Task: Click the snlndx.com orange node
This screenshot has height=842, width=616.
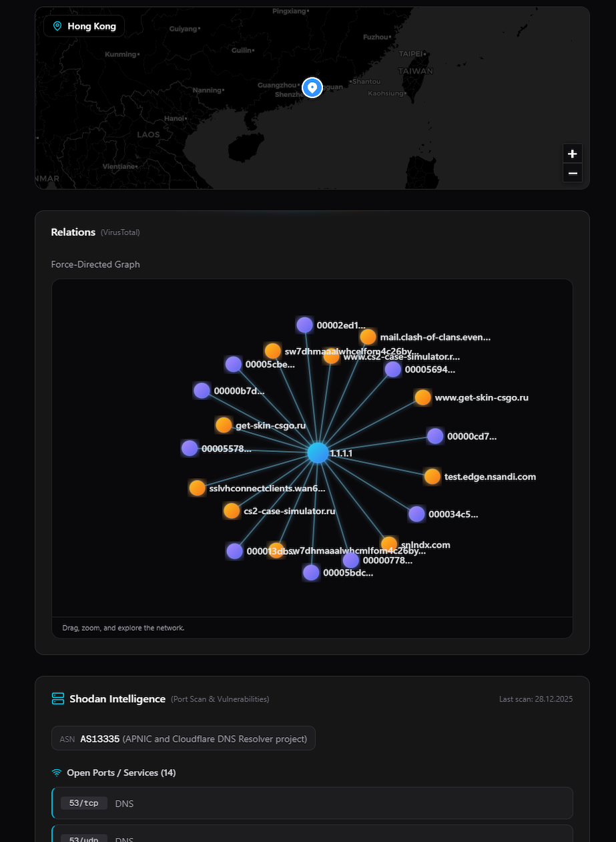Action: click(389, 544)
